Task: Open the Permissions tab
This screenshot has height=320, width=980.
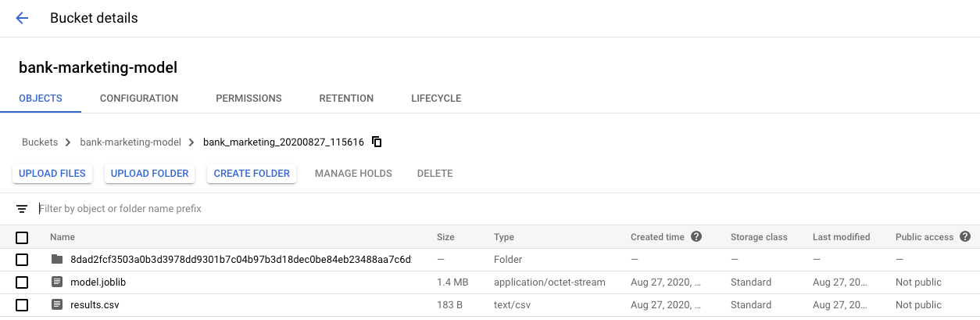Action: pos(249,99)
